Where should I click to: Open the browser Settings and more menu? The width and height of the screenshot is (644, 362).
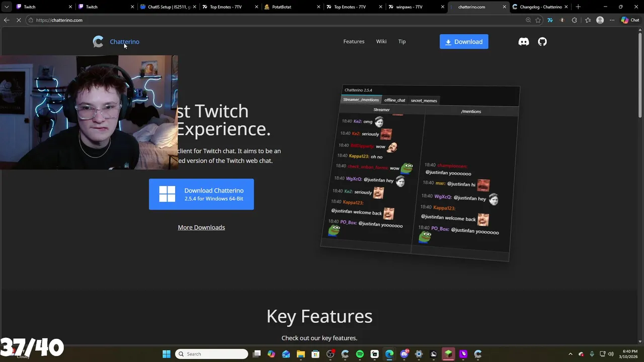click(x=612, y=20)
